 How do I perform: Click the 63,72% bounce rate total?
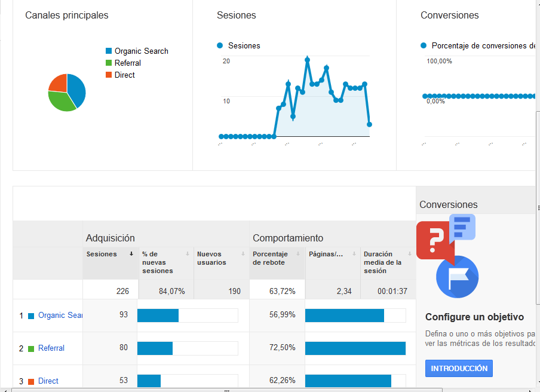click(283, 292)
